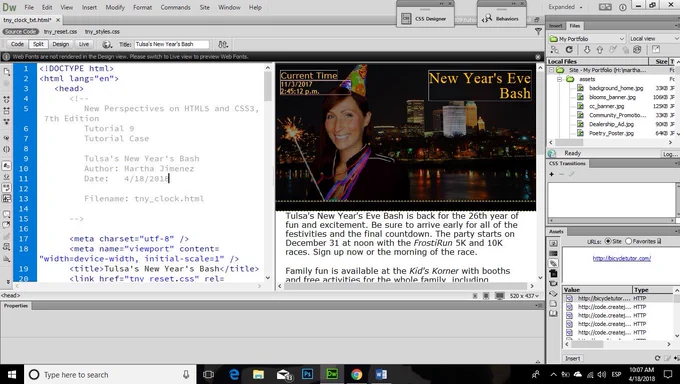
Task: Click the Get Files down-arrow icon
Action: [587, 50]
